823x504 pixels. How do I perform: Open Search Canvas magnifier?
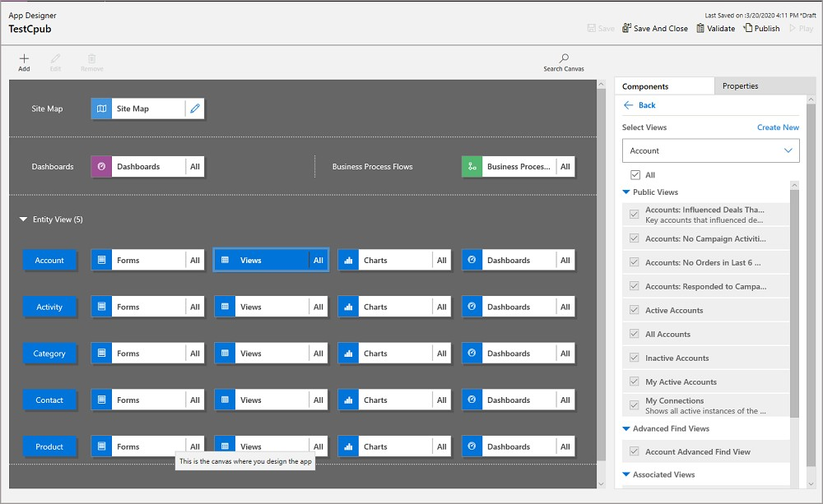[564, 58]
